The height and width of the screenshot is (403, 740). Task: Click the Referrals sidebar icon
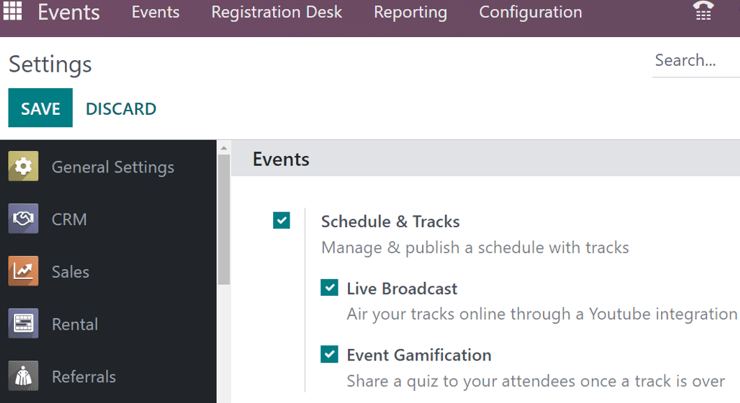tap(23, 377)
